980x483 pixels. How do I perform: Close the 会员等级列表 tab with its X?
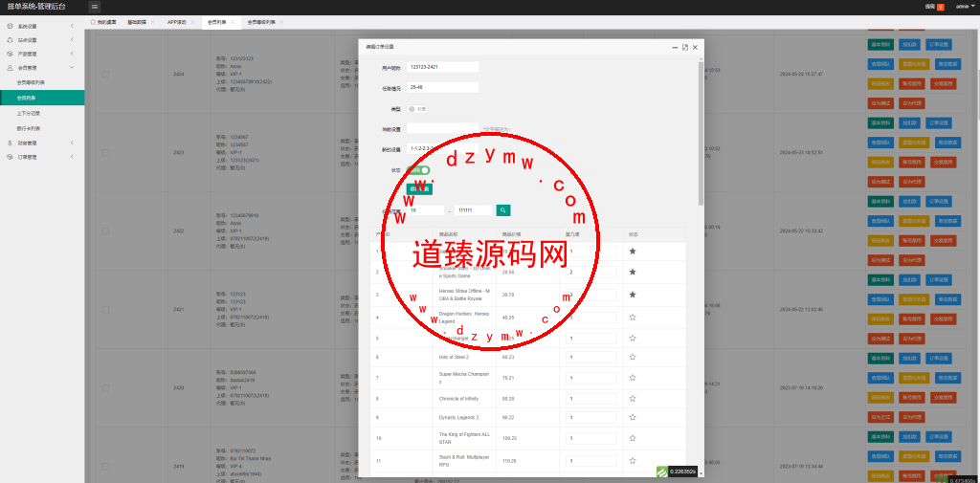click(x=282, y=22)
